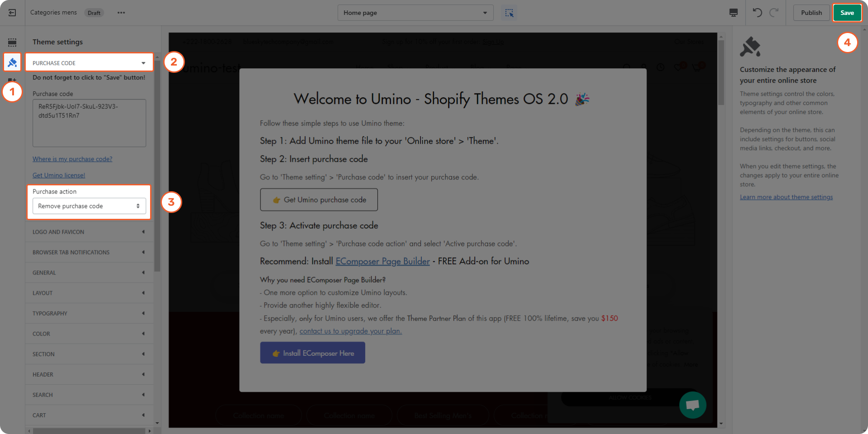Expand the LAYOUT settings section
This screenshot has height=434, width=868.
(89, 293)
